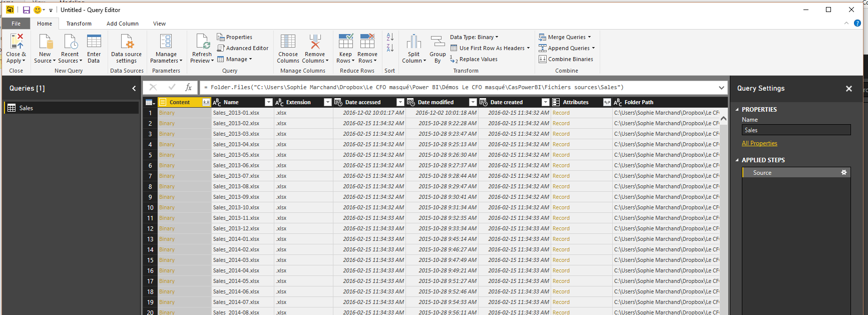The width and height of the screenshot is (868, 315).
Task: Click the expand binaries icon on Content column
Action: tap(206, 102)
